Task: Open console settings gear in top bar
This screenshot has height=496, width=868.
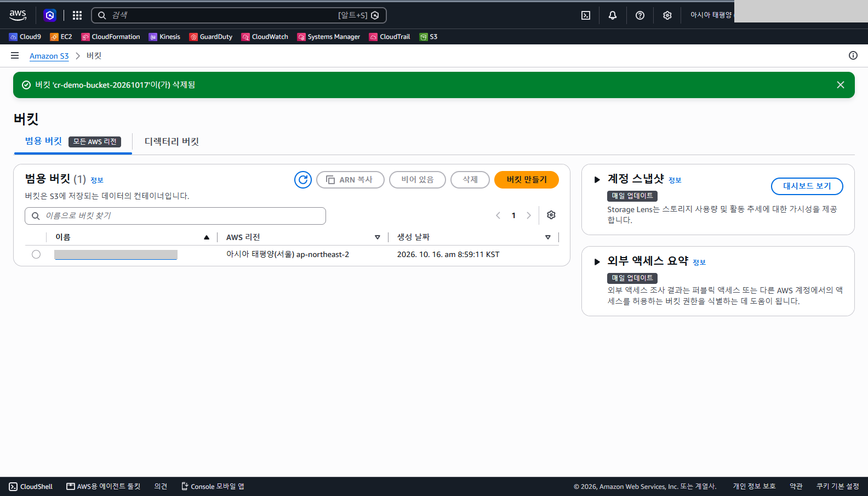Action: point(667,15)
